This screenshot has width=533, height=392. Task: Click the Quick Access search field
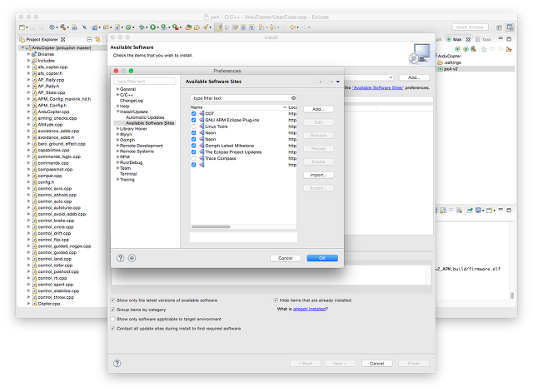pyautogui.click(x=470, y=27)
